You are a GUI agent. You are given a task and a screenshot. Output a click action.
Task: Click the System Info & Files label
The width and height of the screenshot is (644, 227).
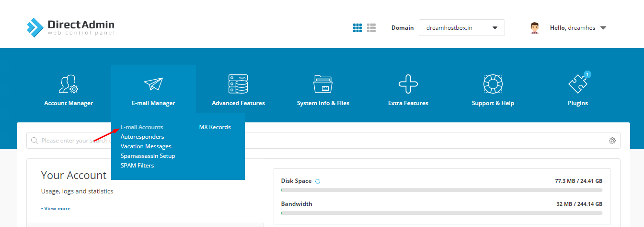pos(323,103)
